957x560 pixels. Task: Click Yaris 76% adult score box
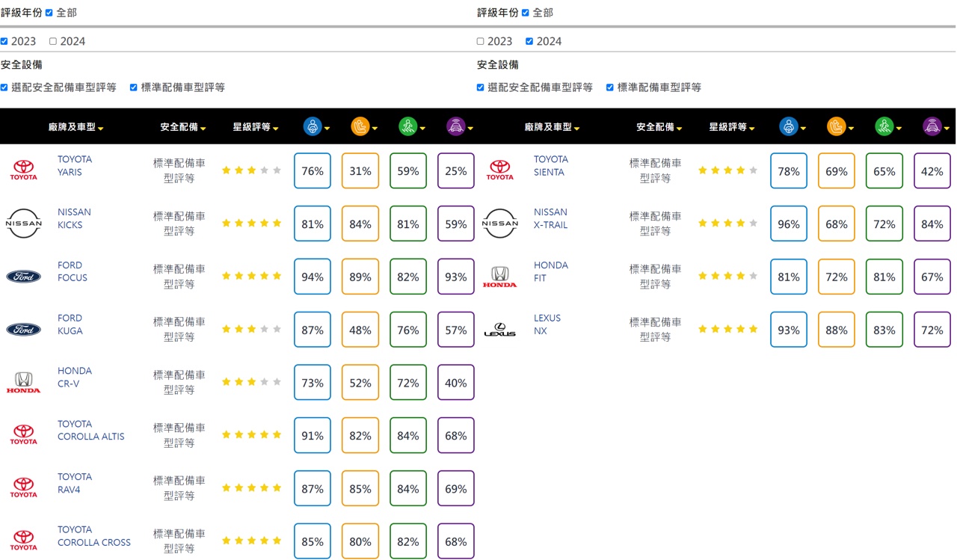[x=313, y=171]
